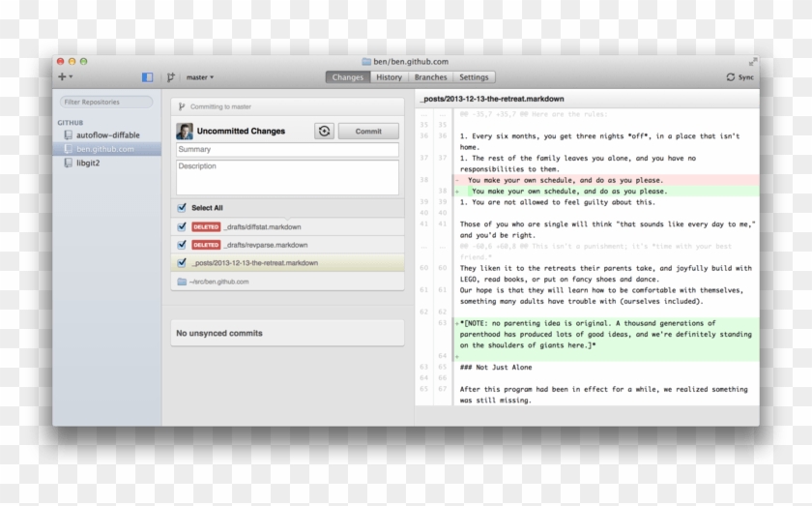Switch to the Branches tab

click(x=430, y=77)
